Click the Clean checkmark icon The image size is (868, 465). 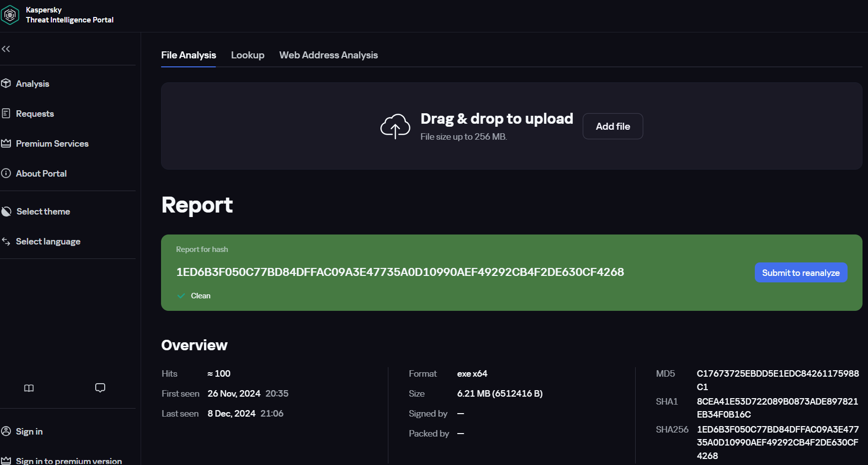click(x=181, y=296)
